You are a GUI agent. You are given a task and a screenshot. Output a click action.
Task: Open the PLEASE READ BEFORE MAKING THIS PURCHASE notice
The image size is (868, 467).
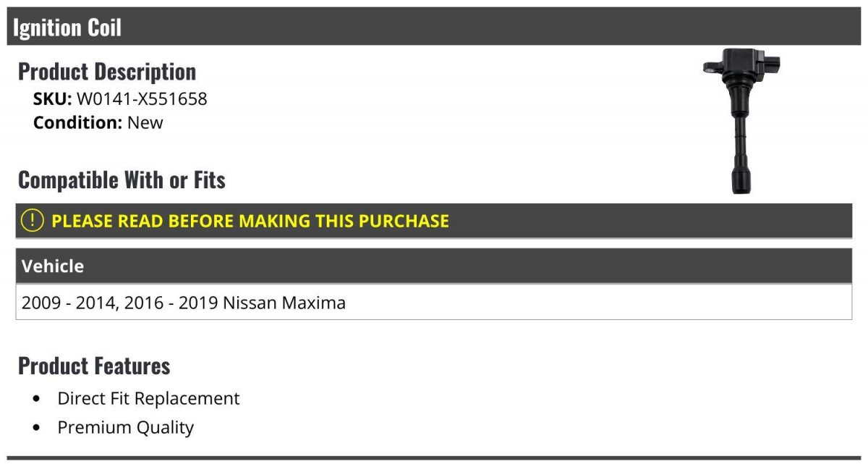[x=250, y=221]
